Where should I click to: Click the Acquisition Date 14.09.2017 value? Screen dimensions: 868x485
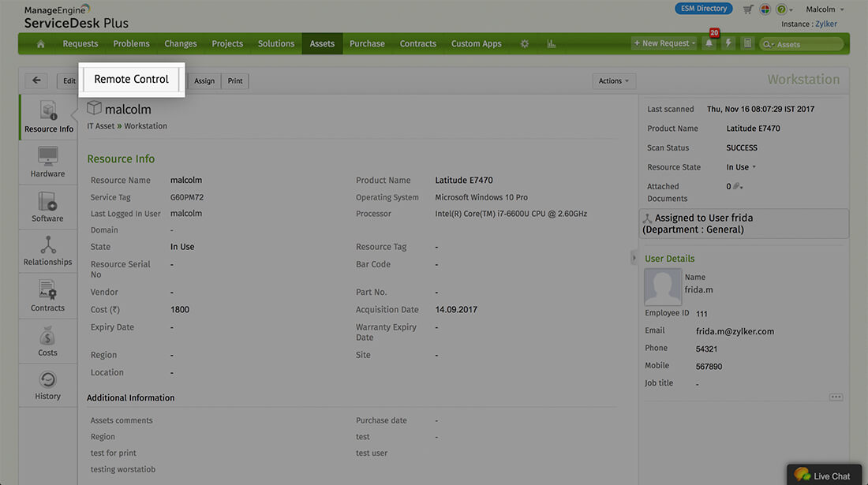pos(456,310)
